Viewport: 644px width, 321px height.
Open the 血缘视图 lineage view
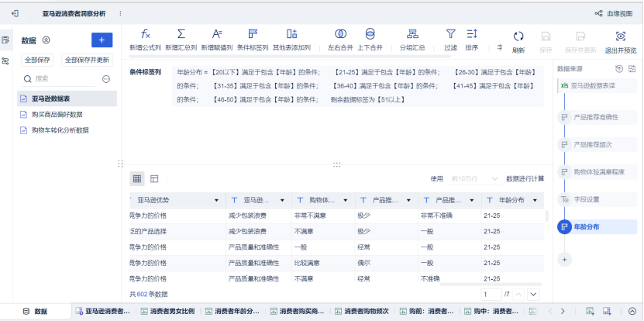(614, 13)
